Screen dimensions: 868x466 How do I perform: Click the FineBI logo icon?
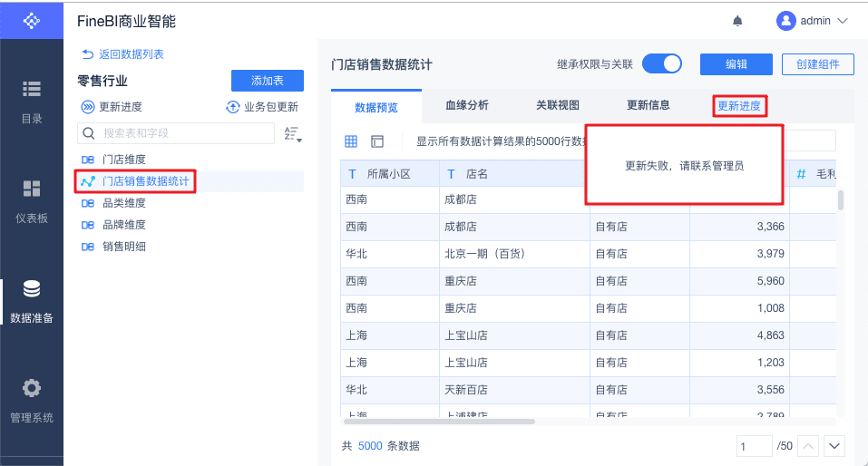click(32, 20)
